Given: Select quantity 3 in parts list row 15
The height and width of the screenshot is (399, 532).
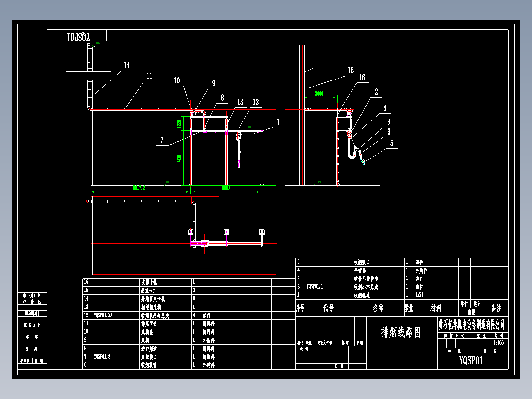Looking at the screenshot, I should [x=194, y=290].
